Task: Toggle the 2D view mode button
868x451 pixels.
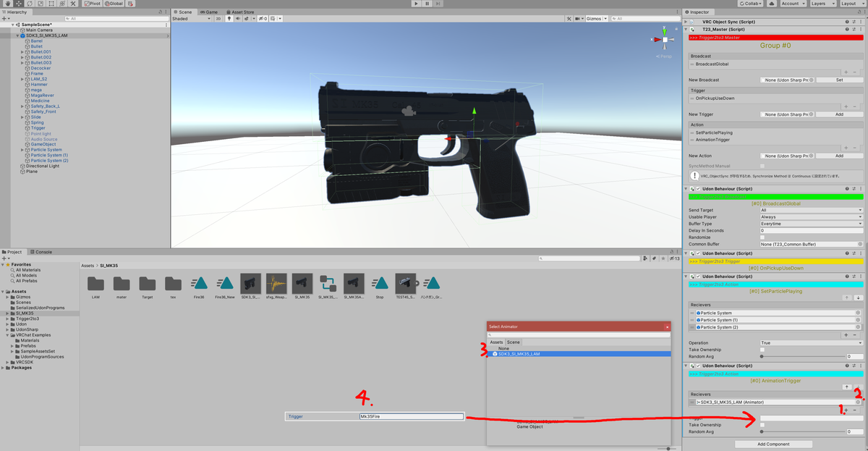Action: 218,19
